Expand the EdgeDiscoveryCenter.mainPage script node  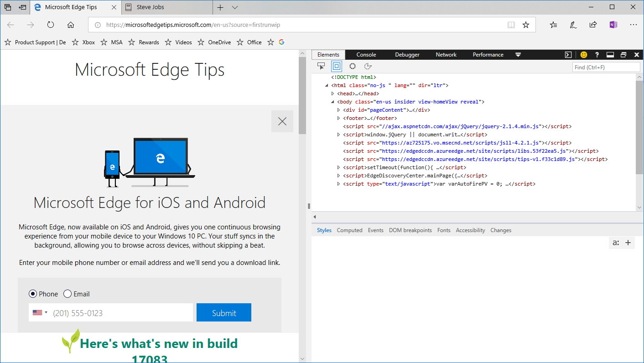(339, 176)
